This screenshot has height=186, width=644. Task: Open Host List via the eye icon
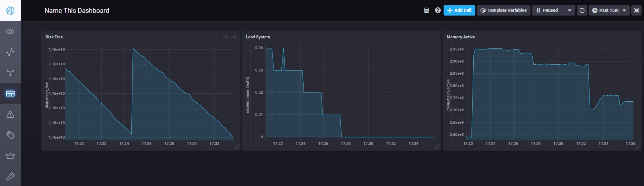[10, 31]
